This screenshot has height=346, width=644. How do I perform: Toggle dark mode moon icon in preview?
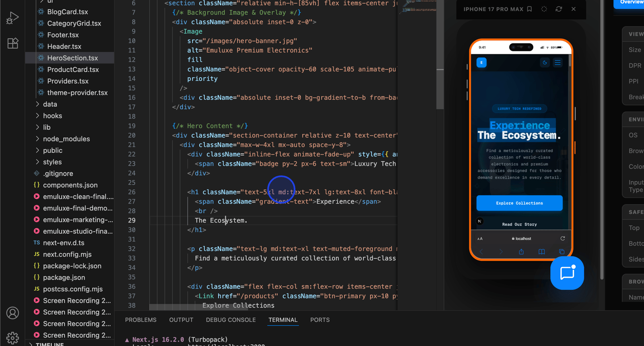pyautogui.click(x=545, y=62)
